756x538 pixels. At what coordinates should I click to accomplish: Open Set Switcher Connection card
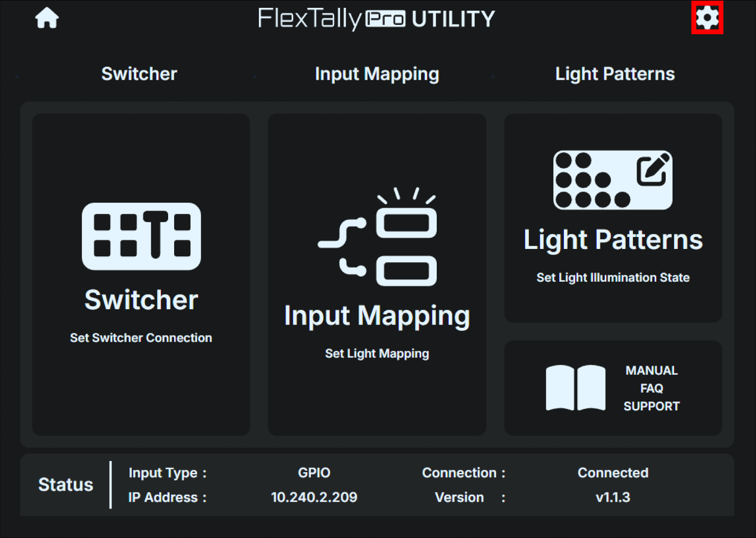click(x=141, y=275)
